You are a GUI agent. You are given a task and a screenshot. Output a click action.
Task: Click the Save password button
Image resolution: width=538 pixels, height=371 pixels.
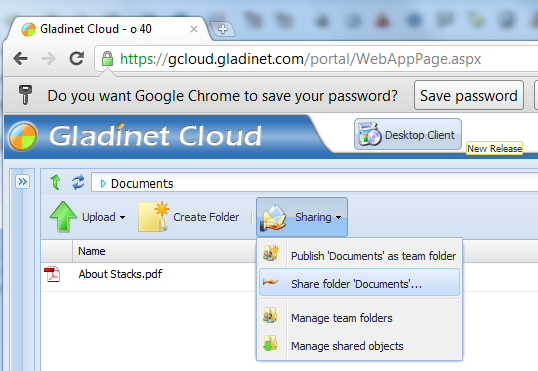[x=469, y=95]
